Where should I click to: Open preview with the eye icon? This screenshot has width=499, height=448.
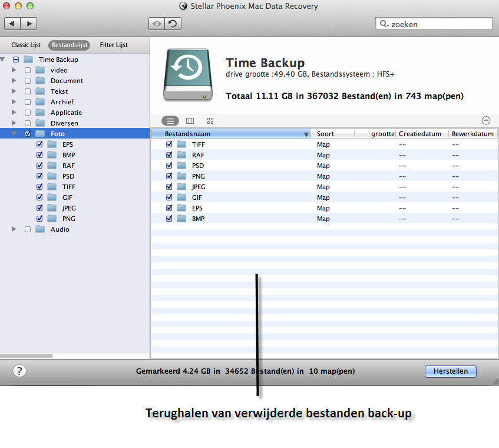(x=157, y=24)
